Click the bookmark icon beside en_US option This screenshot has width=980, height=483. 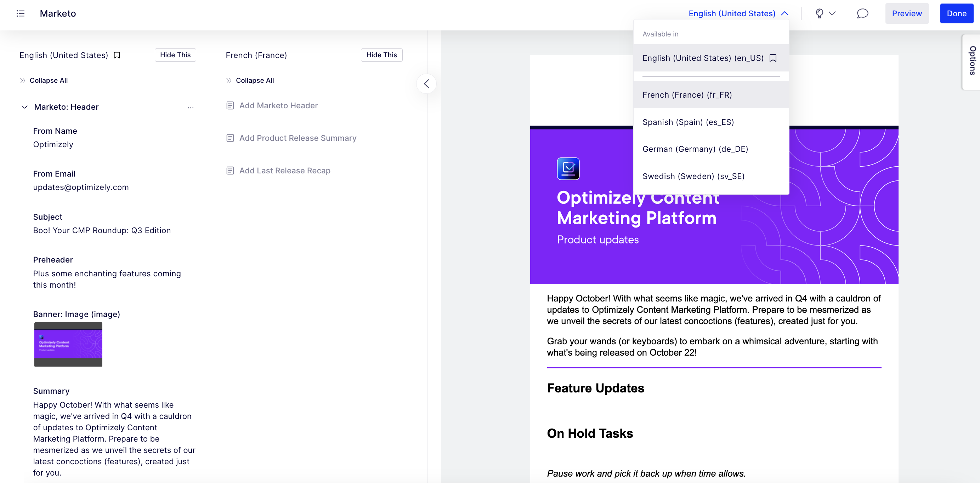(x=773, y=58)
